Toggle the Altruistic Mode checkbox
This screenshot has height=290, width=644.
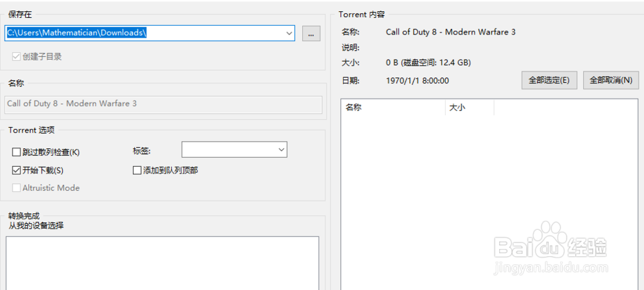(x=17, y=188)
